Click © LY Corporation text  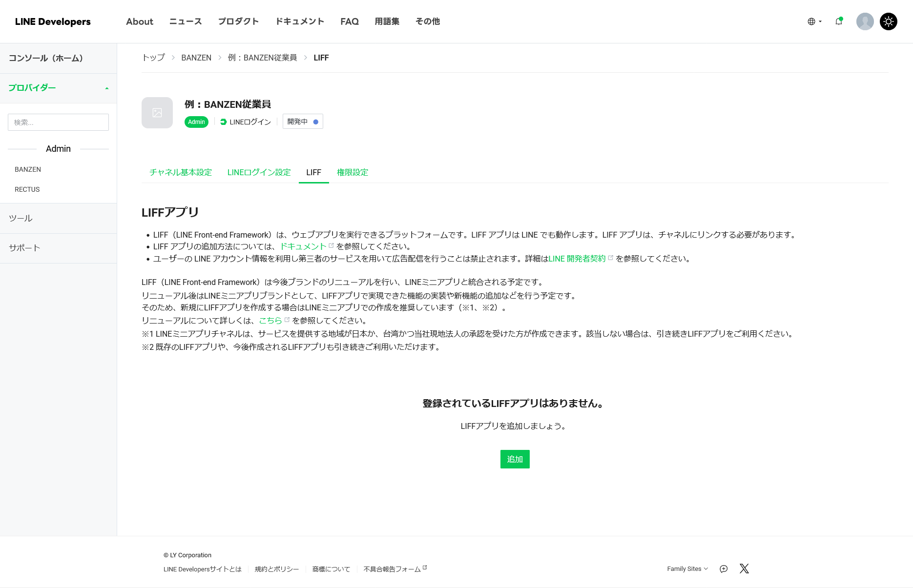(x=187, y=555)
